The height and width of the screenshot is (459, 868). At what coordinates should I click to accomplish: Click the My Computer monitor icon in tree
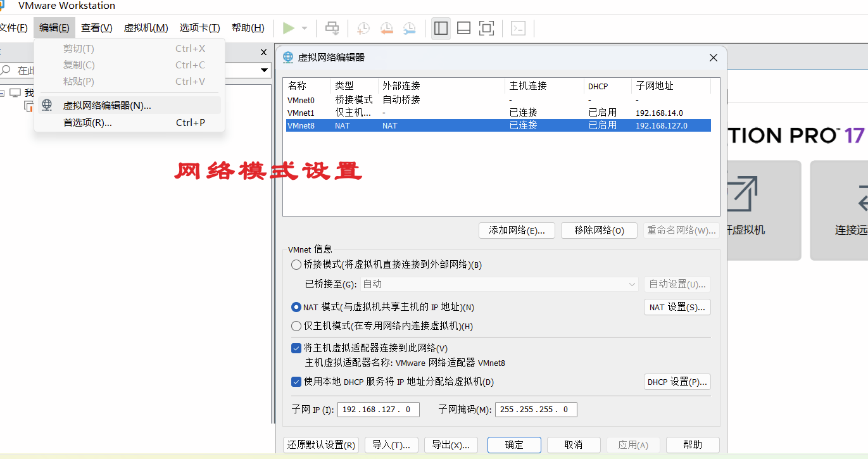click(x=15, y=93)
